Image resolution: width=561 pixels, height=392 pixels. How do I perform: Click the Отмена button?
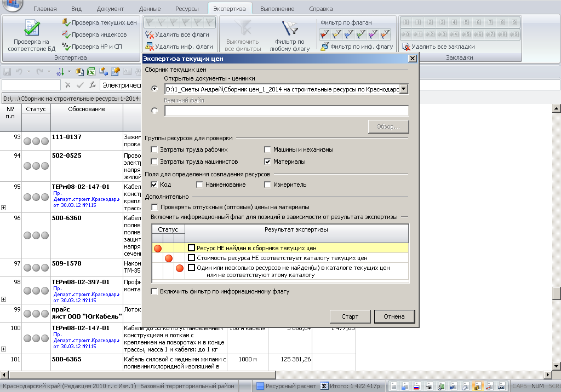(394, 316)
